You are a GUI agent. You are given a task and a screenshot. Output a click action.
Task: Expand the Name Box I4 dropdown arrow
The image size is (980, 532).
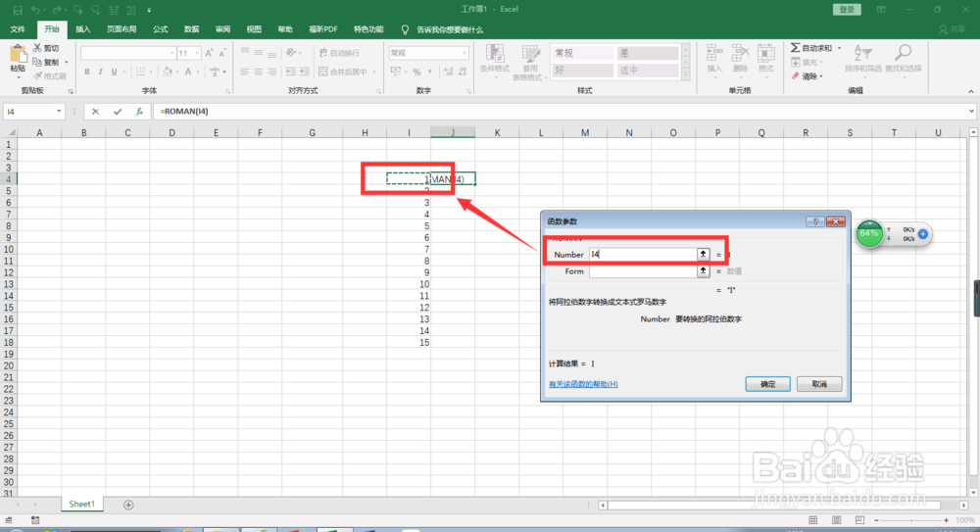pyautogui.click(x=59, y=112)
